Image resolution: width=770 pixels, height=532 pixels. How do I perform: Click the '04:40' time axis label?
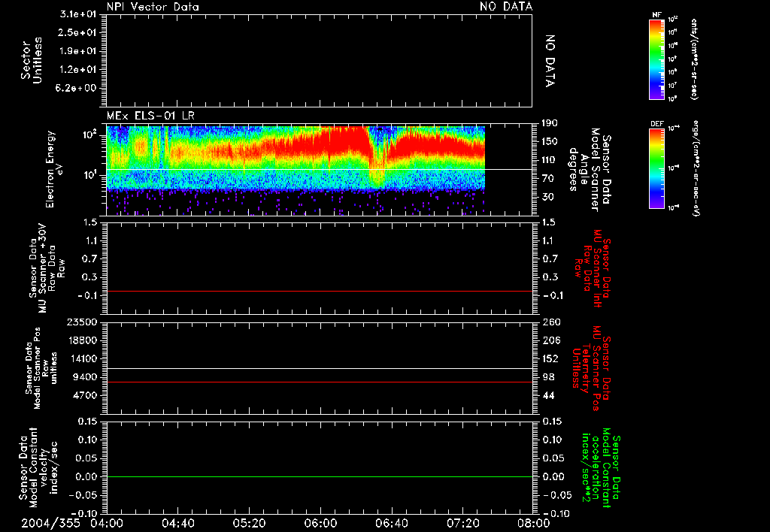(x=177, y=523)
